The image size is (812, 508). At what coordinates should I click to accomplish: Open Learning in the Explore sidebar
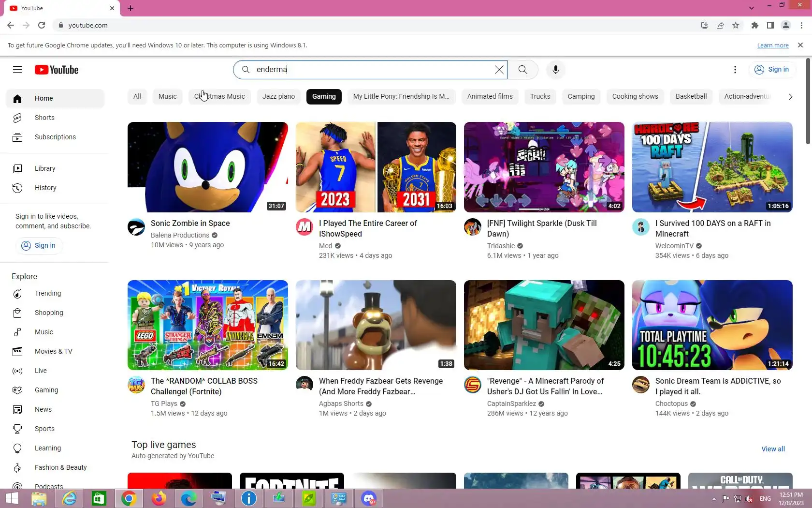click(55, 448)
